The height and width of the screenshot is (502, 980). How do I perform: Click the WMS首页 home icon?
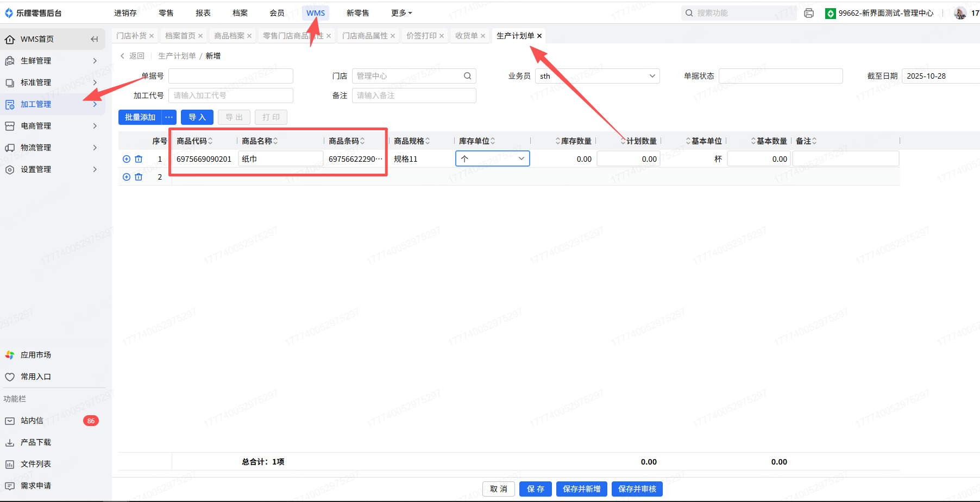tap(10, 39)
